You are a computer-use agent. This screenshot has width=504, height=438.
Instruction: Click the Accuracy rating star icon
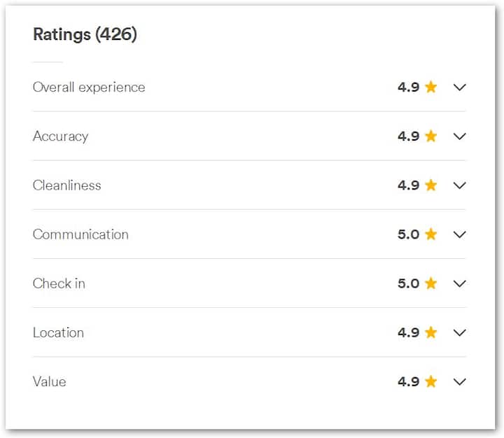click(430, 136)
